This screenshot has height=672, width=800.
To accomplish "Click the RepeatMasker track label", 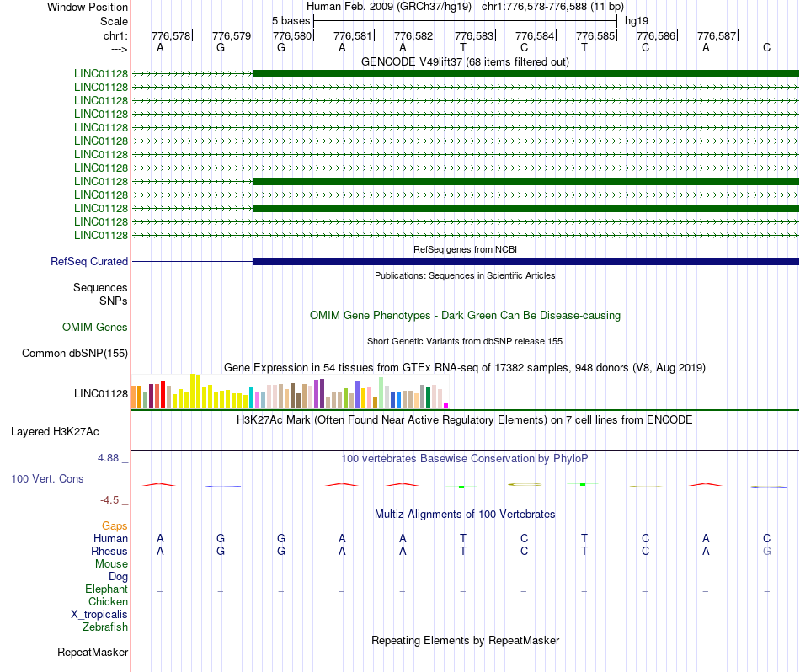I will click(93, 652).
